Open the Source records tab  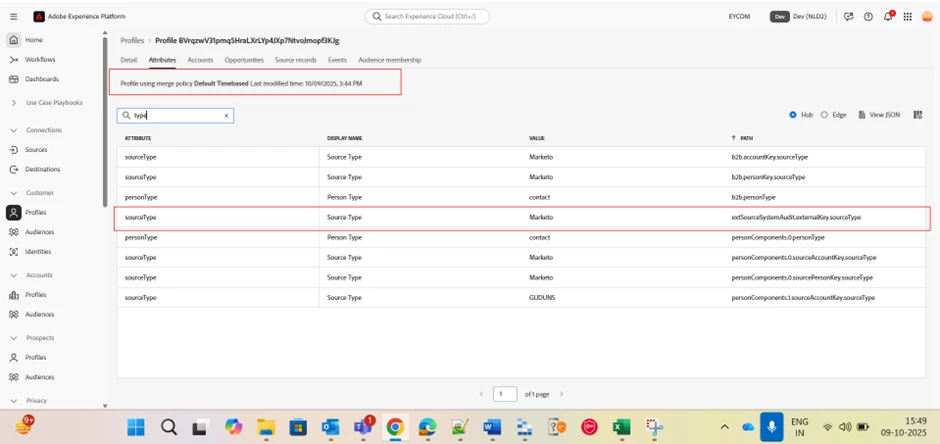coord(296,60)
